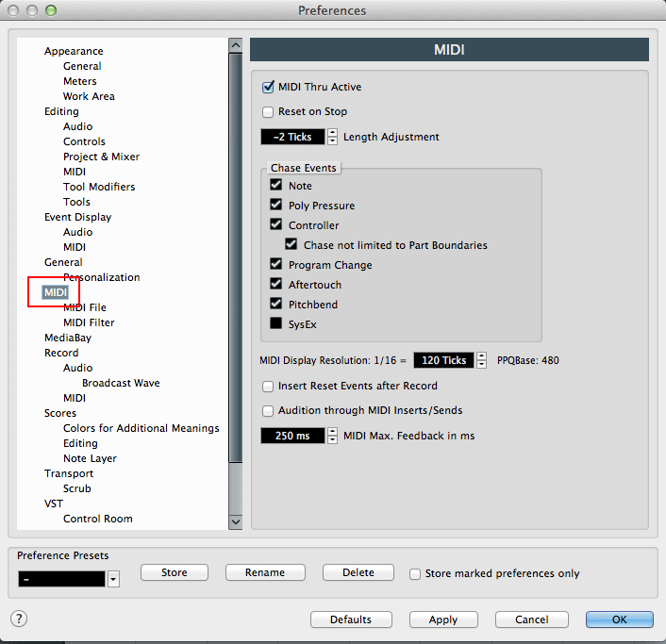Open the Scrub preferences page

(76, 488)
